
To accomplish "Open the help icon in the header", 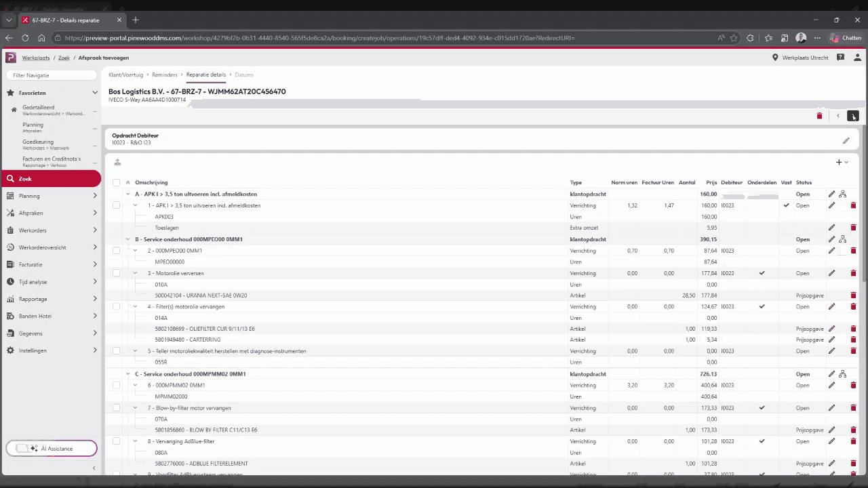I will point(841,58).
